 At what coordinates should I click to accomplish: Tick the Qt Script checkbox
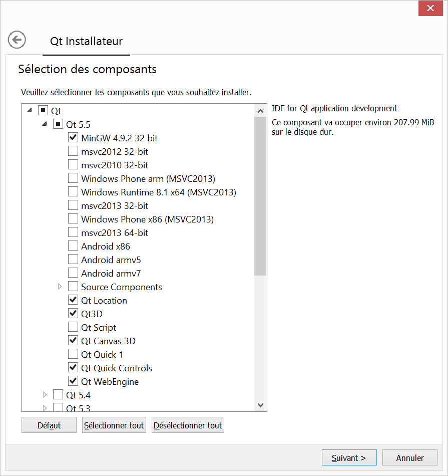pyautogui.click(x=73, y=327)
